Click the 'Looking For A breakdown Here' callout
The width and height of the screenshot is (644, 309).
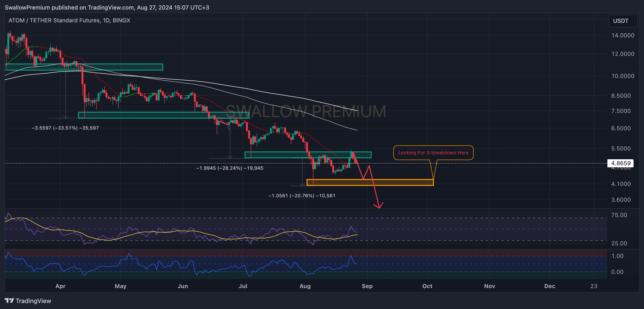(433, 153)
